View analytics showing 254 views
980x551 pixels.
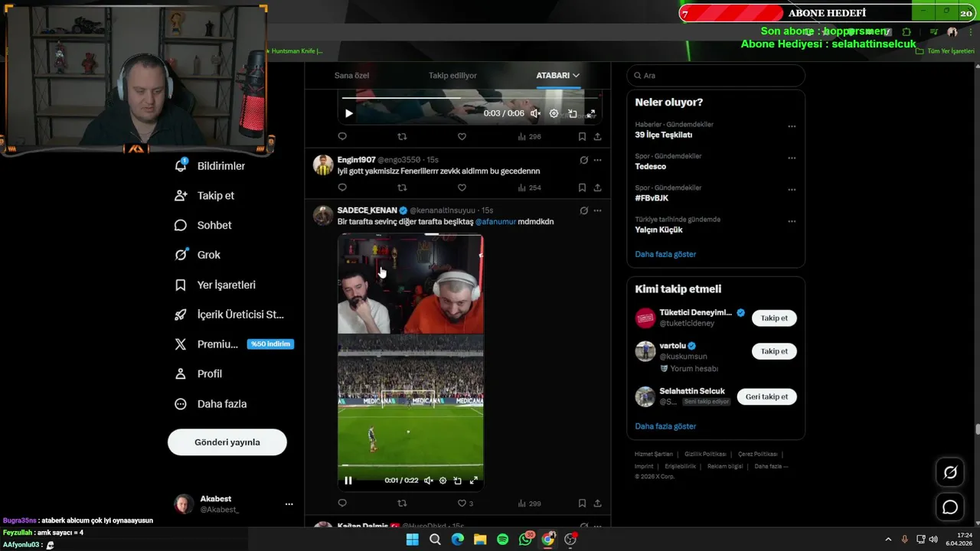tap(529, 187)
